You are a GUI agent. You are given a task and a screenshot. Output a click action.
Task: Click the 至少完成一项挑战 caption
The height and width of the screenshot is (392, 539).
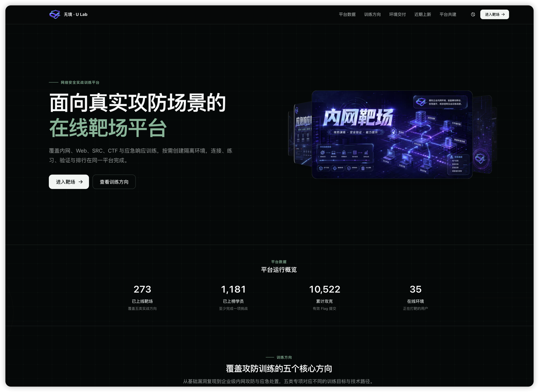point(233,308)
